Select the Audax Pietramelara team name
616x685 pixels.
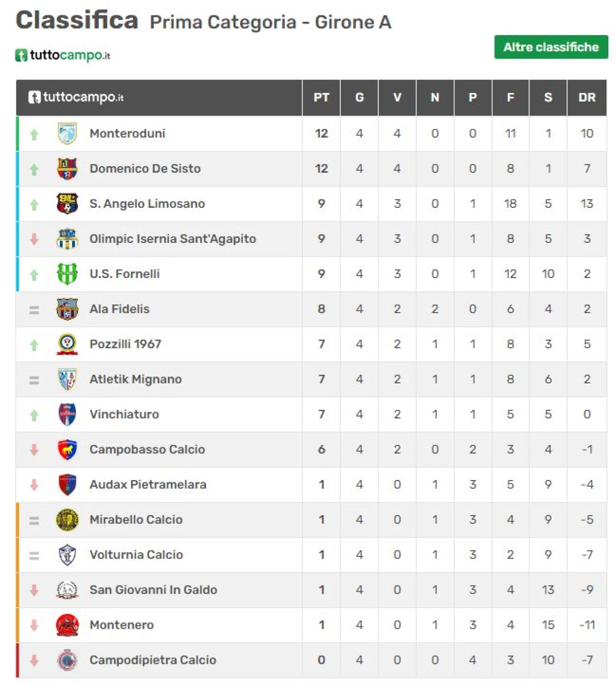pos(148,484)
